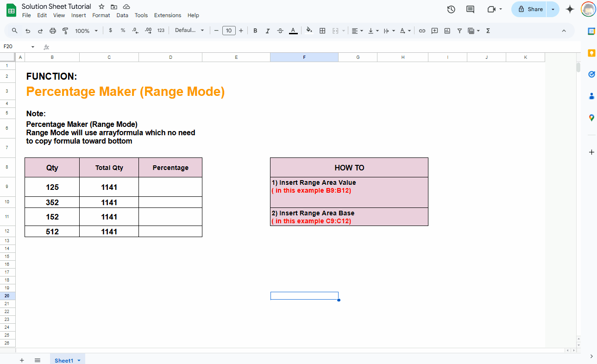This screenshot has width=597, height=364.
Task: Increase decimal places
Action: pos(148,31)
